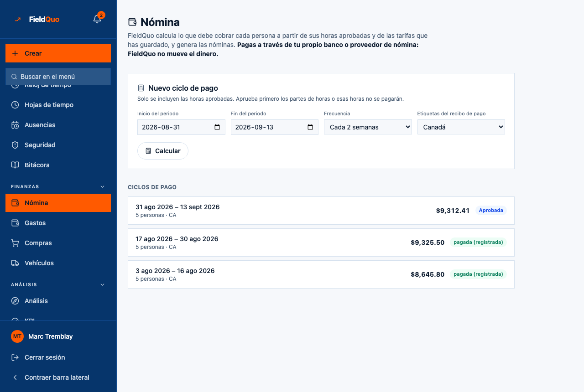The height and width of the screenshot is (392, 584).
Task: Click Contraer barra lateral
Action: pyautogui.click(x=58, y=377)
